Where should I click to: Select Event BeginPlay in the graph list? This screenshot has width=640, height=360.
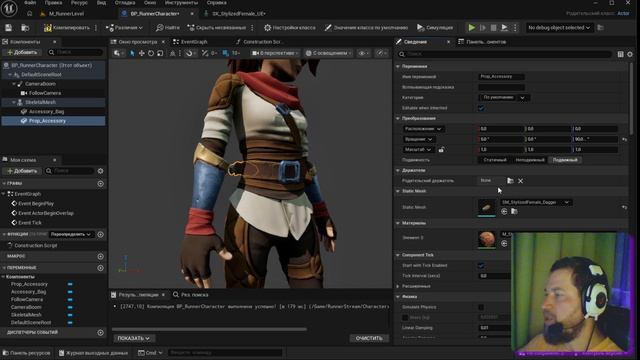[x=36, y=203]
